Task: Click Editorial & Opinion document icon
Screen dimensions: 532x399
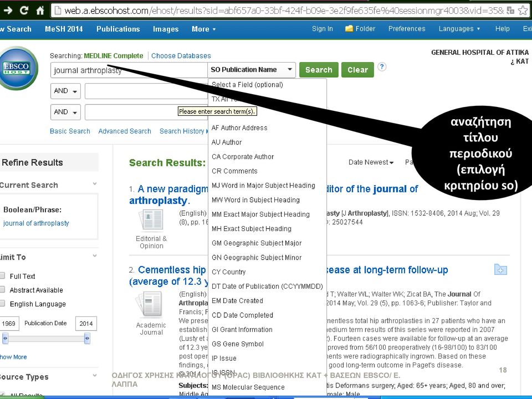Action: [x=151, y=219]
